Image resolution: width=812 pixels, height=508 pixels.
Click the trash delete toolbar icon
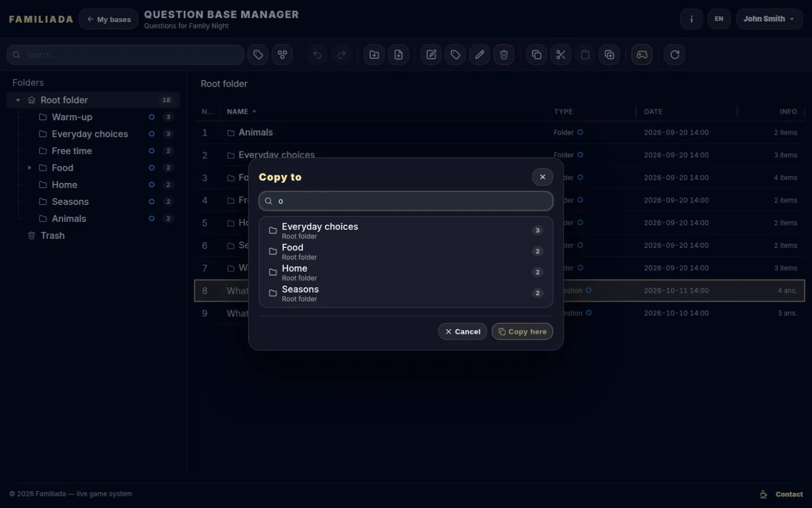(504, 55)
